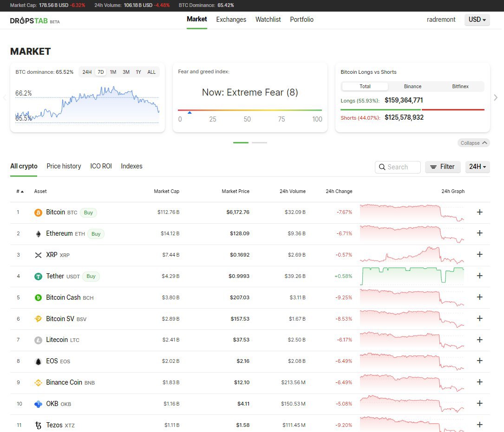Click the Binance Coin icon

pyautogui.click(x=38, y=382)
